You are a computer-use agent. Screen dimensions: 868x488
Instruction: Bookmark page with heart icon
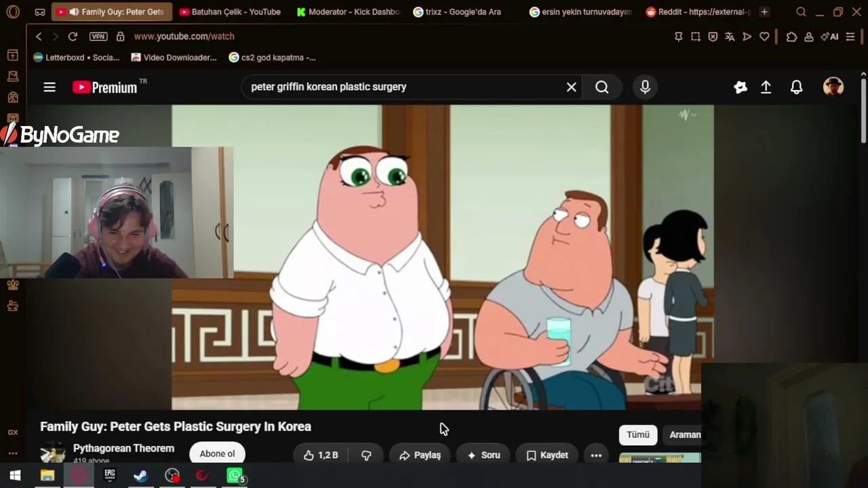point(764,37)
